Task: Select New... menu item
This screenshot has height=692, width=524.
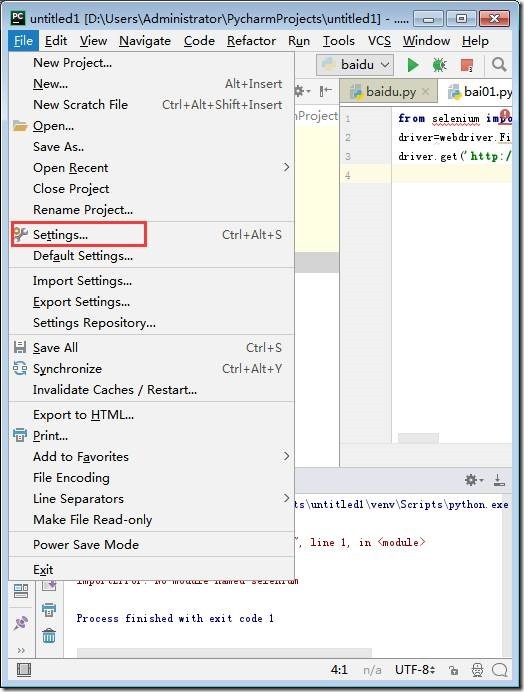Action: click(x=151, y=84)
